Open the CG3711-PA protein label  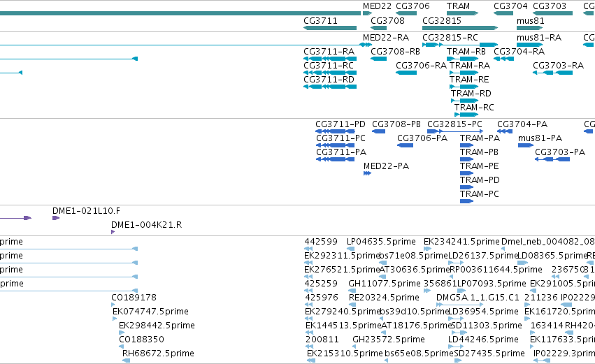pos(341,152)
